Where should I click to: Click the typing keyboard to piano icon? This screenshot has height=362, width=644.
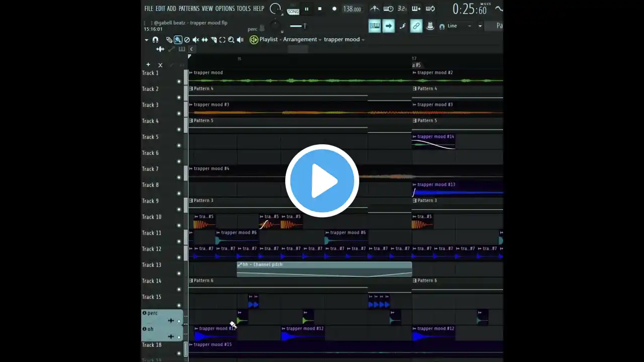pyautogui.click(x=374, y=26)
